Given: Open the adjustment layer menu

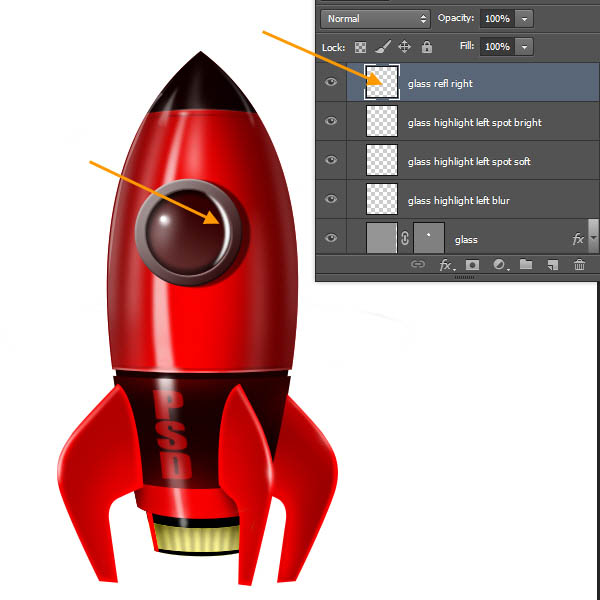Looking at the screenshot, I should click(x=499, y=265).
